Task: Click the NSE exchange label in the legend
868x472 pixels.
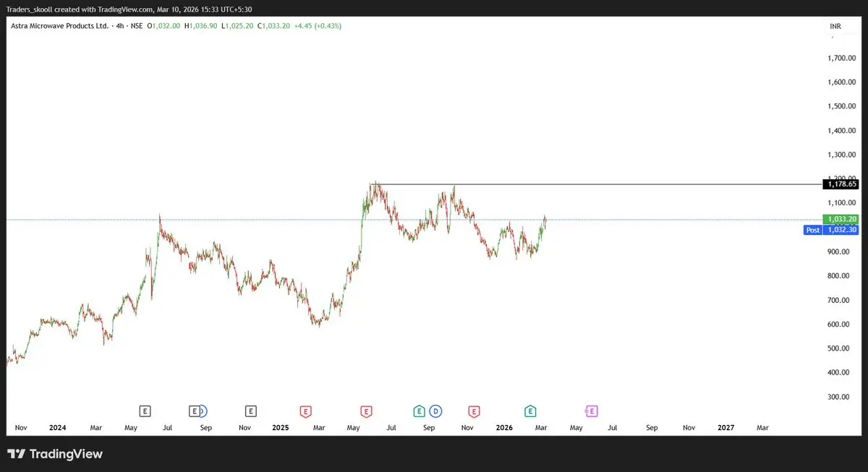Action: point(137,26)
